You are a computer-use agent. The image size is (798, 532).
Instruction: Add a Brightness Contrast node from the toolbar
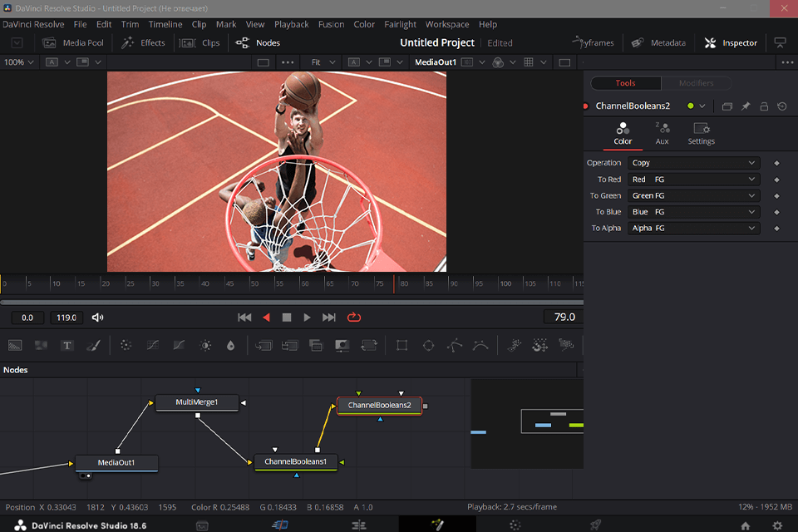click(x=205, y=345)
